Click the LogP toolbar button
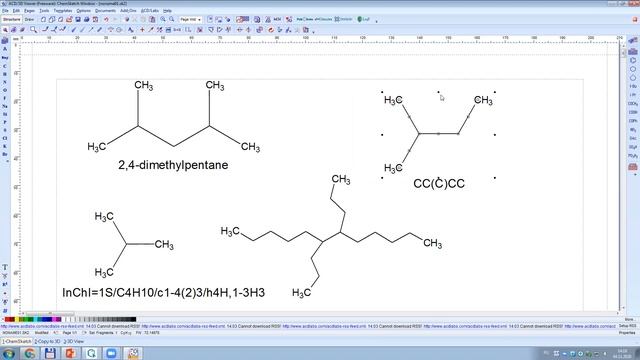Image resolution: width=640 pixels, height=360 pixels. 363,19
